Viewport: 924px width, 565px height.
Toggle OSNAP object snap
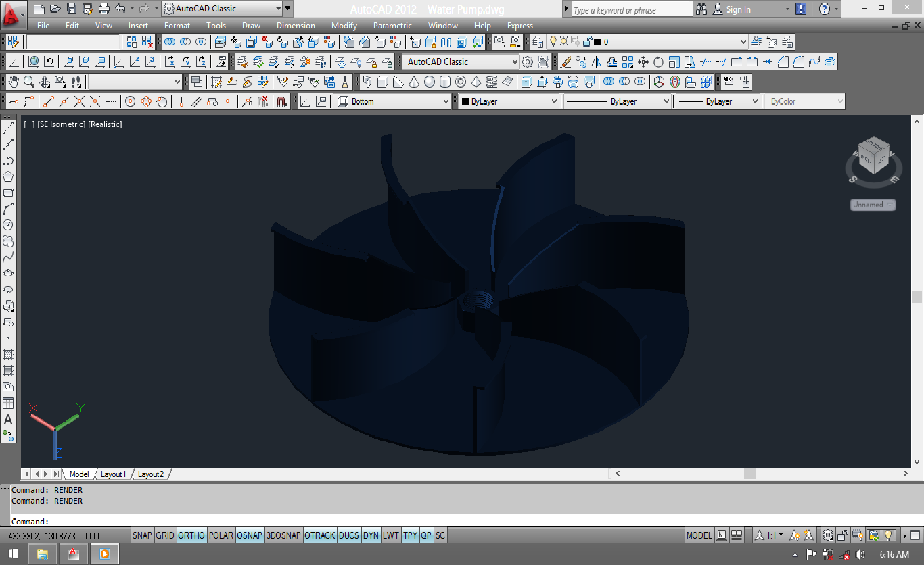click(x=250, y=535)
